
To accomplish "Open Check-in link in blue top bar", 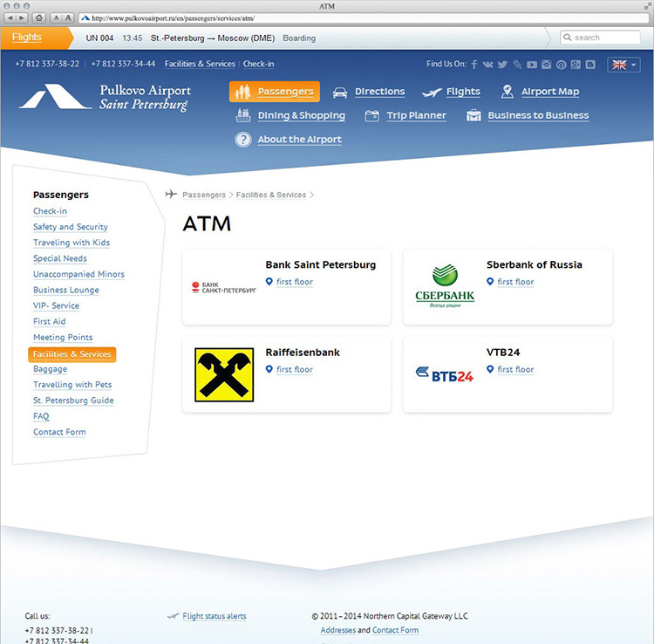I will click(x=259, y=64).
